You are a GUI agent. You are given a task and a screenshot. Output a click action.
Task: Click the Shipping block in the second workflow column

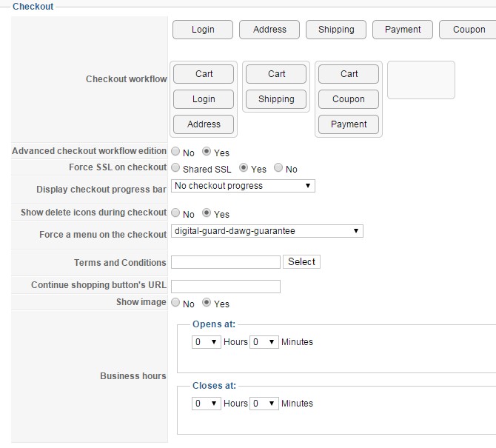click(x=276, y=99)
